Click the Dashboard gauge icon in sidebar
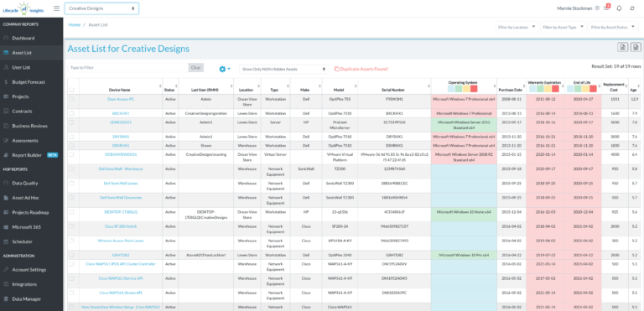Image resolution: width=644 pixels, height=311 pixels. (x=6, y=39)
